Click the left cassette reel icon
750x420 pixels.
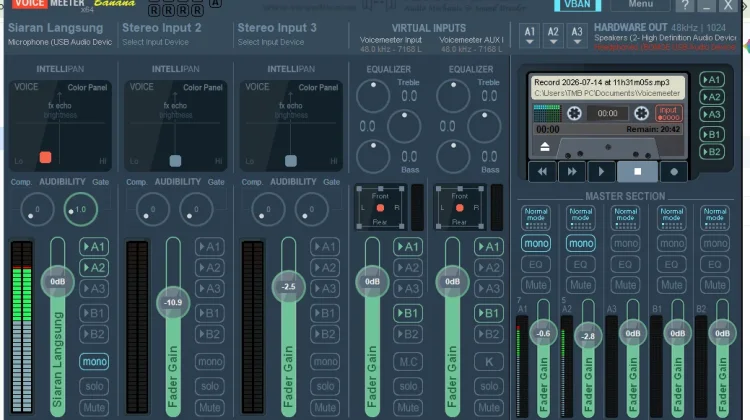coord(574,113)
